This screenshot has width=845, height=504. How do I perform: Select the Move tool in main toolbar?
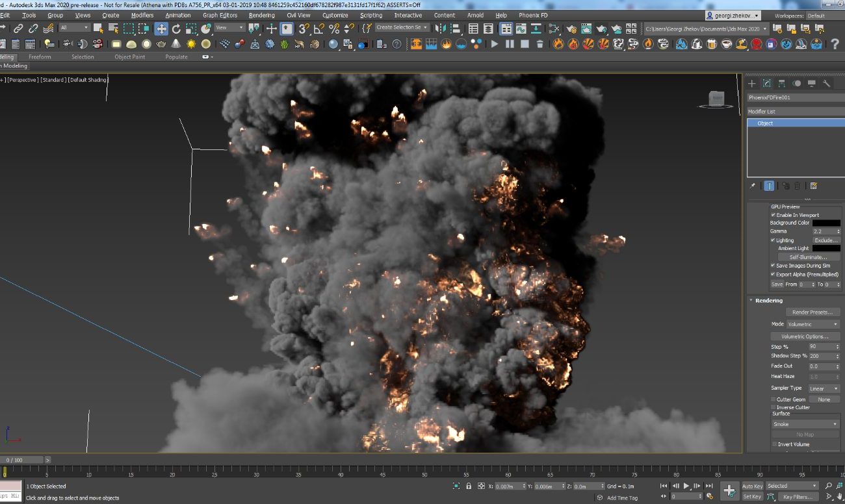(161, 29)
